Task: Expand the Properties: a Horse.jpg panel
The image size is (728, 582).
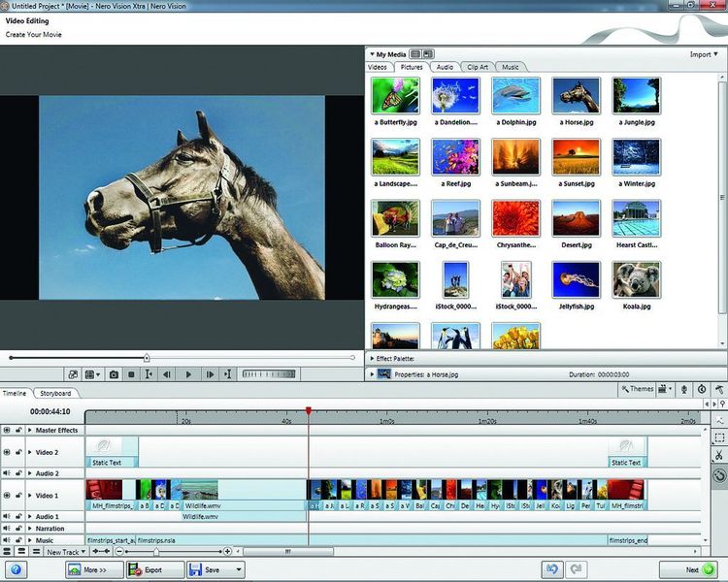Action: click(372, 374)
